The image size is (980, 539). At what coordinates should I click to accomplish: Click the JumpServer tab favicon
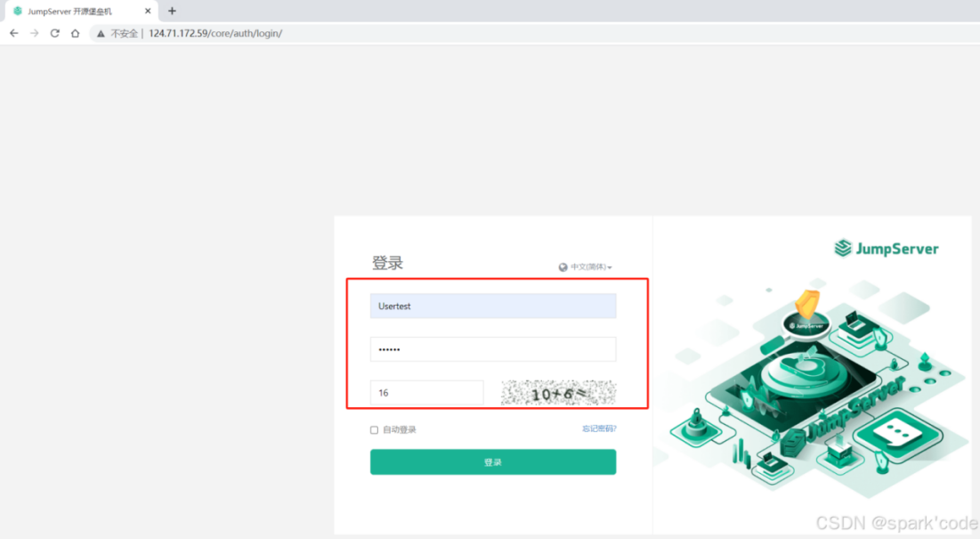click(18, 11)
